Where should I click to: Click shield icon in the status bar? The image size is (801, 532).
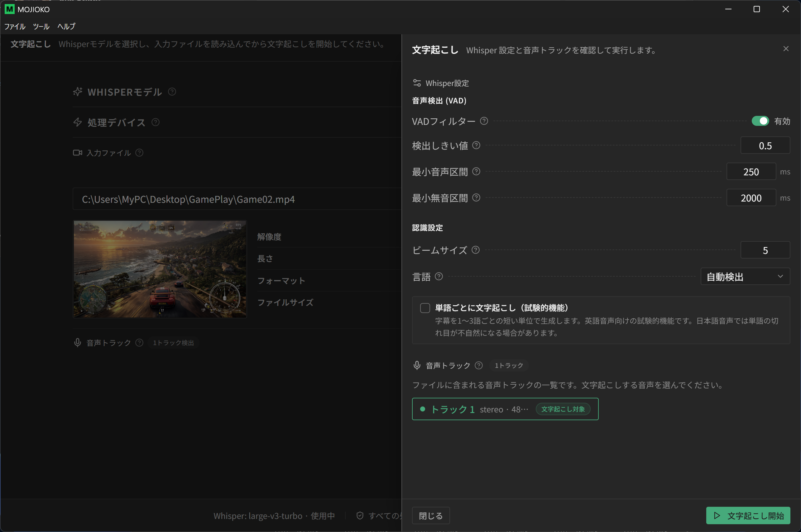360,516
